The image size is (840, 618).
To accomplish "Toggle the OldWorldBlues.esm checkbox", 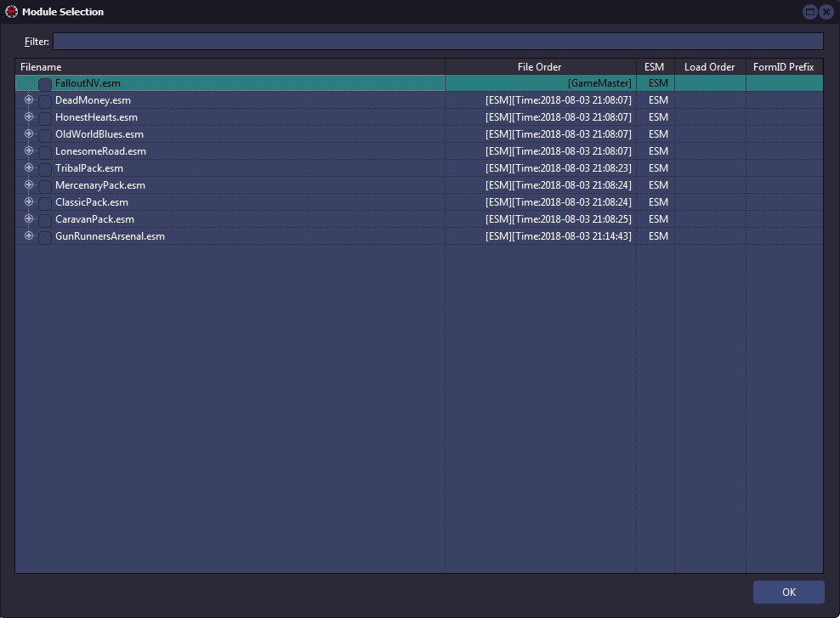I will pos(45,135).
